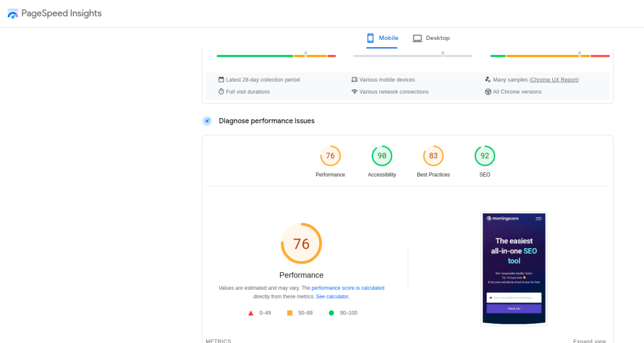Open the See calculator link

[x=332, y=296]
